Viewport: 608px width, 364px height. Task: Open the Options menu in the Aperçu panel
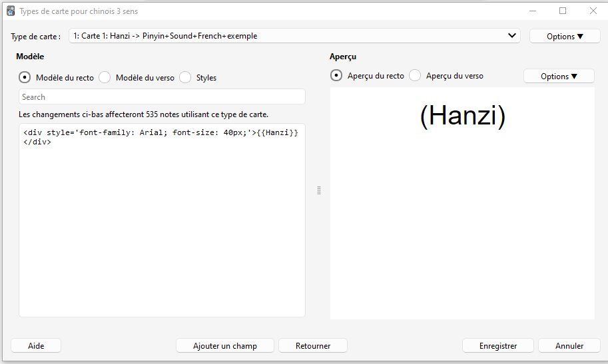pyautogui.click(x=559, y=77)
